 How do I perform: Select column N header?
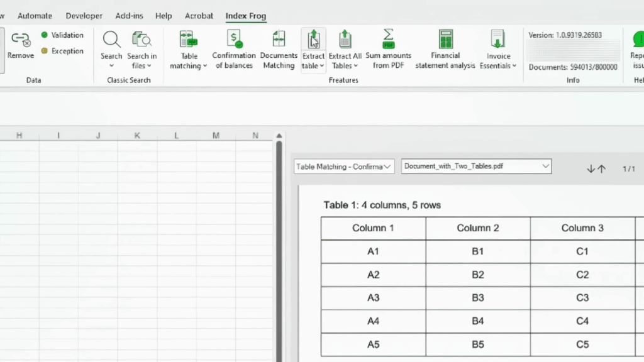pyautogui.click(x=255, y=136)
